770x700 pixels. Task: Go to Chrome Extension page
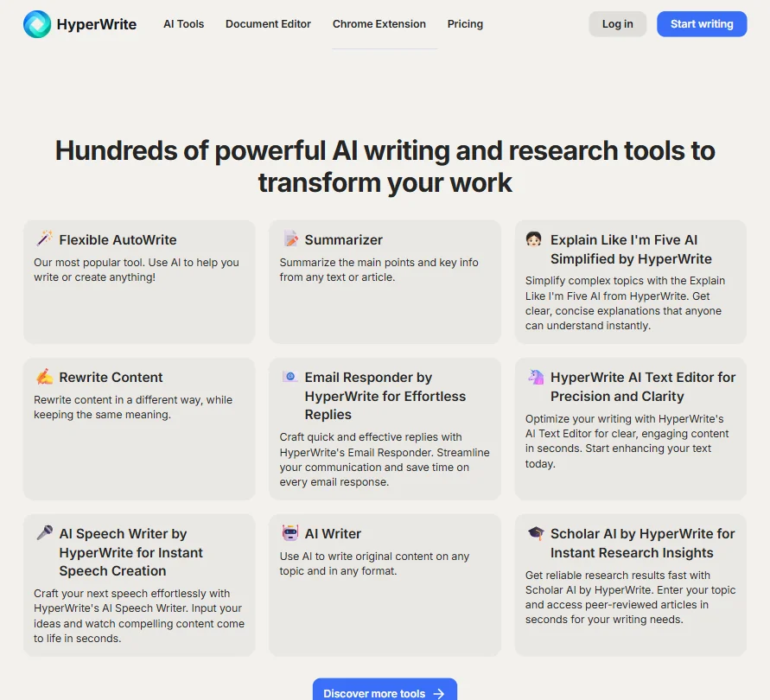pyautogui.click(x=379, y=24)
